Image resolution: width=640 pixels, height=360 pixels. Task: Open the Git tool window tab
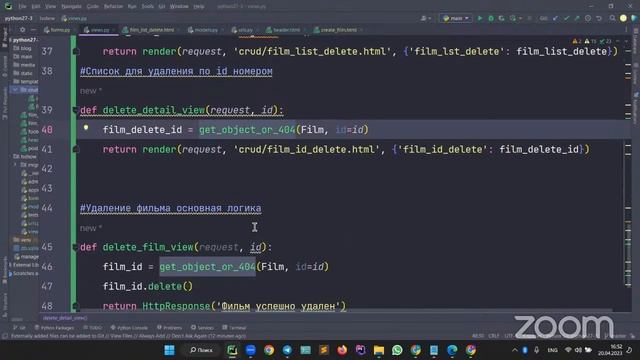19,328
